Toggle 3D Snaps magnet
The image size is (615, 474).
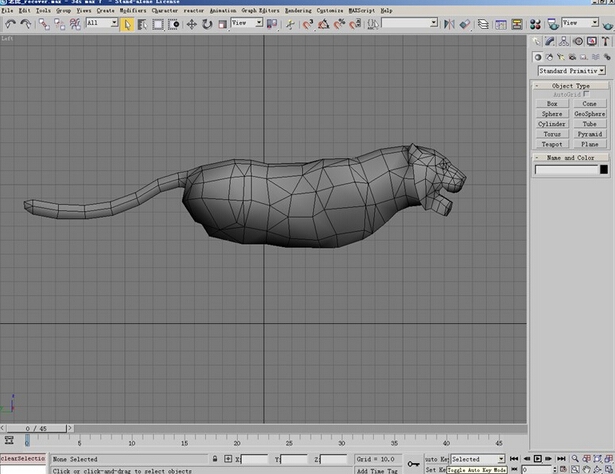coord(308,24)
